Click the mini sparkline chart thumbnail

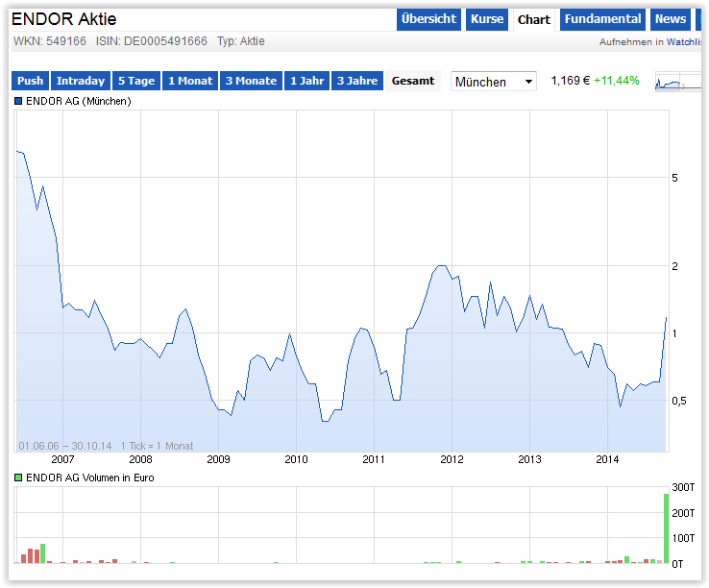point(678,82)
